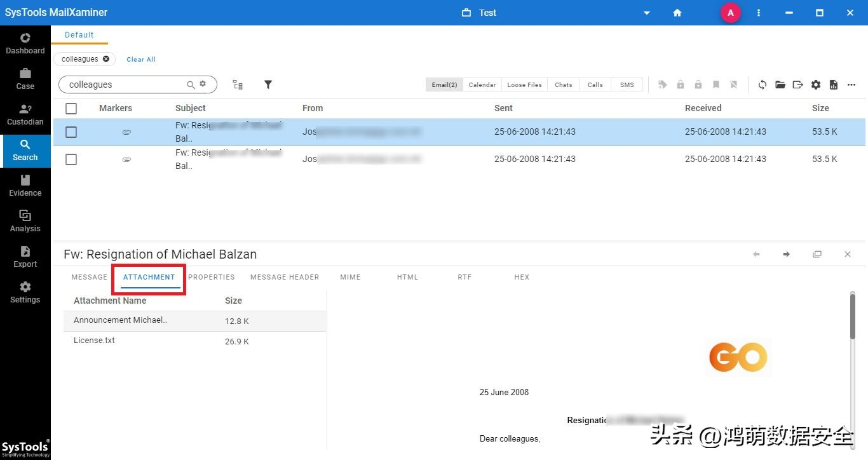The width and height of the screenshot is (868, 460).
Task: Switch to the MESSAGE HEADER tab
Action: click(285, 277)
